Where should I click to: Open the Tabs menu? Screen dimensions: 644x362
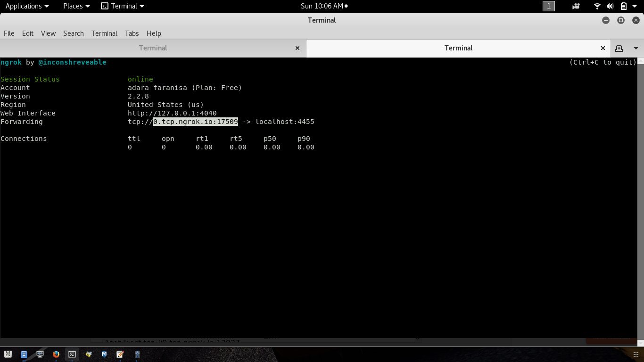click(x=132, y=33)
